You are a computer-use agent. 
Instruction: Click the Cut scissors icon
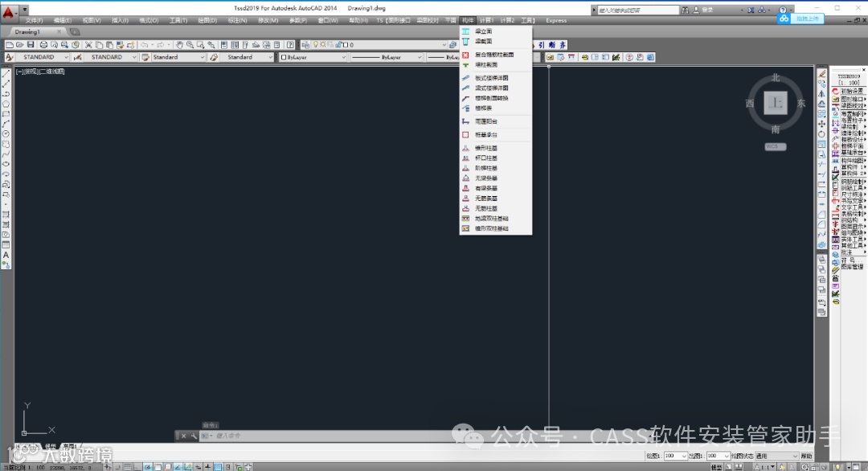point(88,45)
